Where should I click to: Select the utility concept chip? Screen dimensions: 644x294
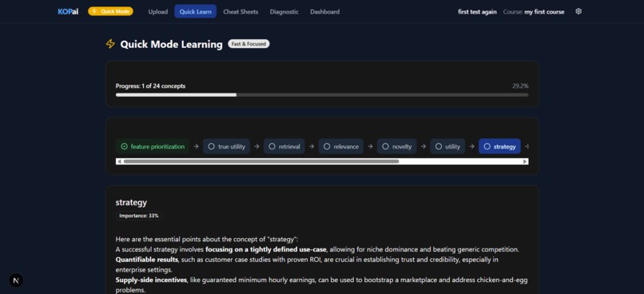[x=447, y=146]
